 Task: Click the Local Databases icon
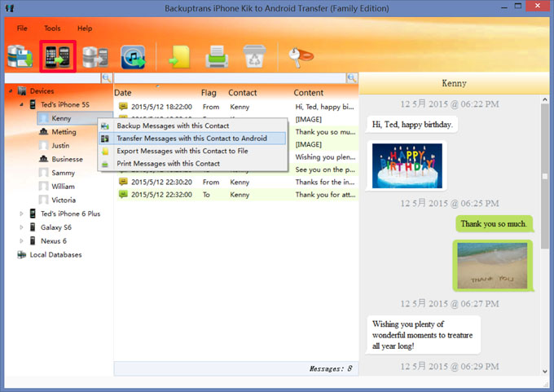click(21, 254)
